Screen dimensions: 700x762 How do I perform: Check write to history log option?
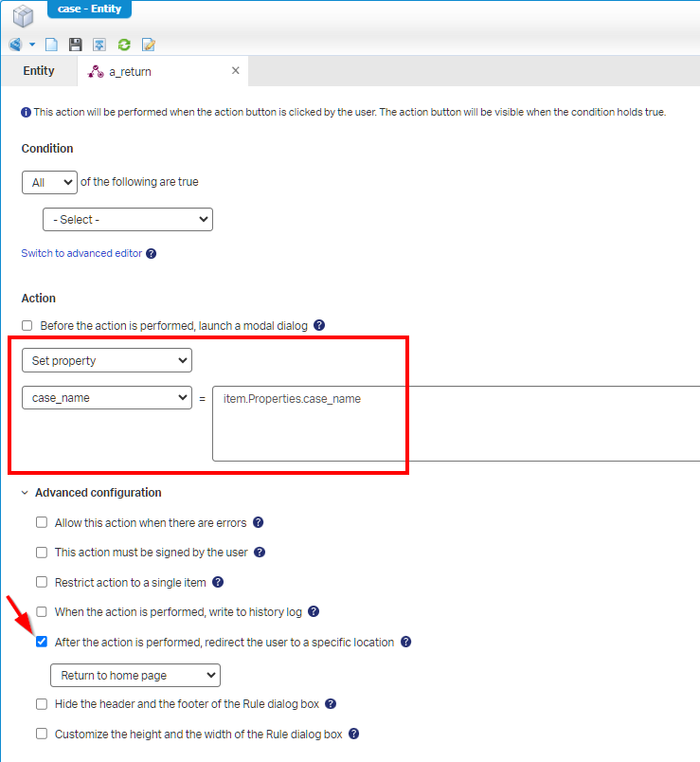(42, 612)
